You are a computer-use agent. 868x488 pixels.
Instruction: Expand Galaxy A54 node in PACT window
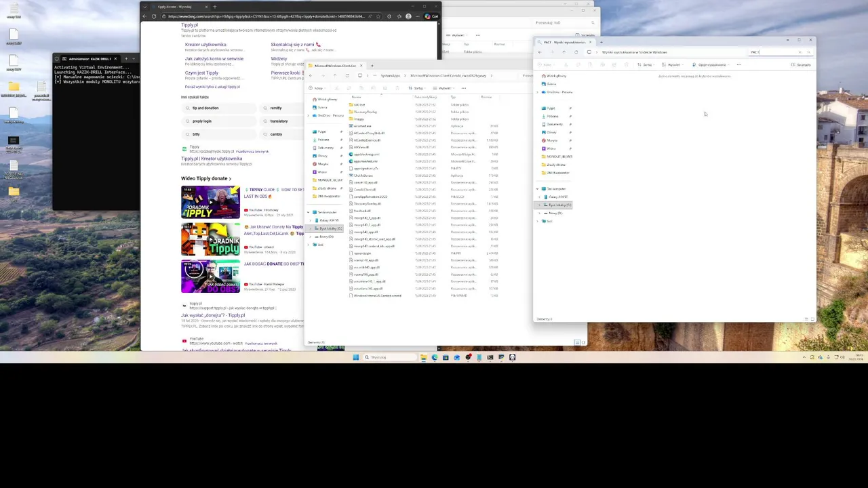(x=540, y=197)
